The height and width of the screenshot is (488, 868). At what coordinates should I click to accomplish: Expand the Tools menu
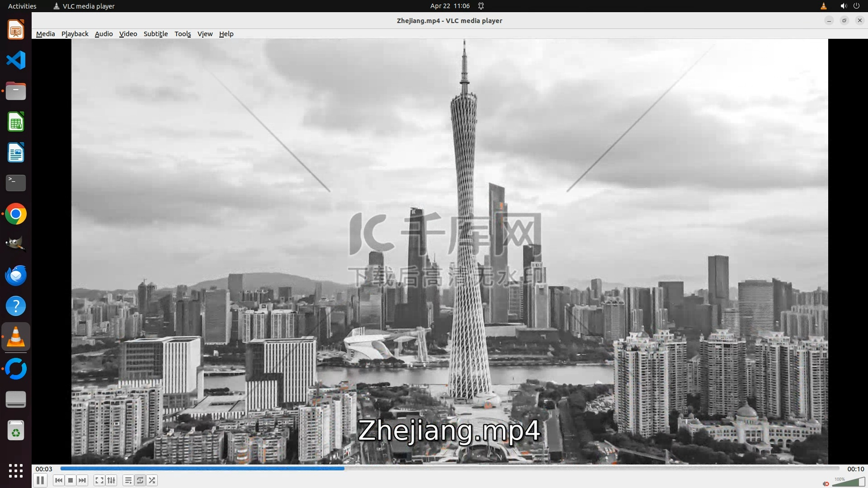183,34
